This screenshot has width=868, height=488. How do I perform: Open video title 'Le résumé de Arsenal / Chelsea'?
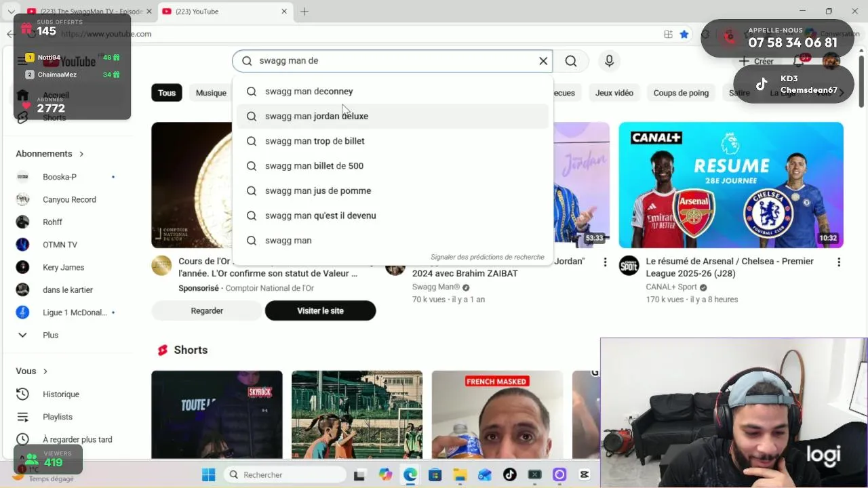click(x=730, y=267)
